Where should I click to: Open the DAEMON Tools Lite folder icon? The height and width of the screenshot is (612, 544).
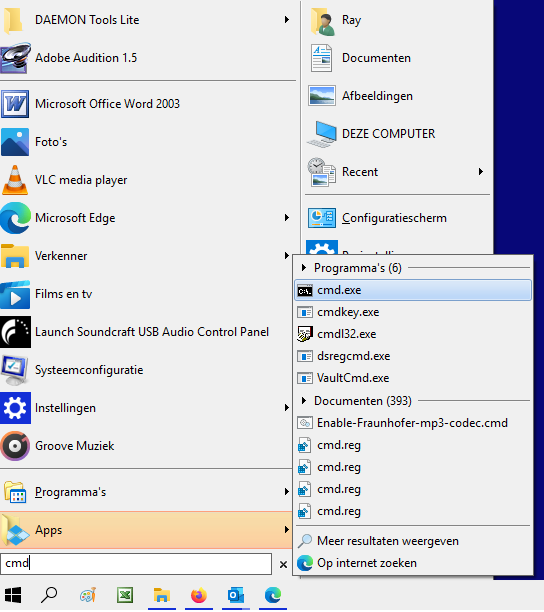(x=14, y=20)
